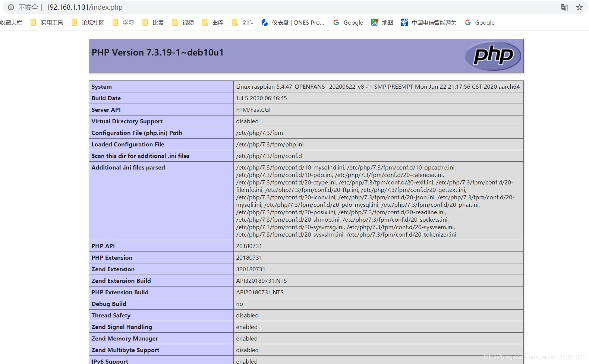Open the 比赛 bookmark folder
Viewport: 589px width, 364px height.
point(153,22)
